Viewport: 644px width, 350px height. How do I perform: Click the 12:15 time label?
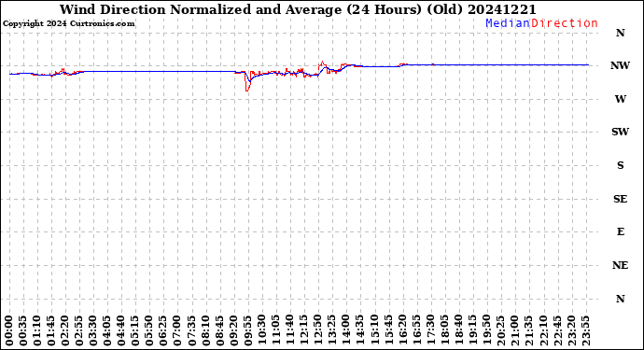coord(303,331)
